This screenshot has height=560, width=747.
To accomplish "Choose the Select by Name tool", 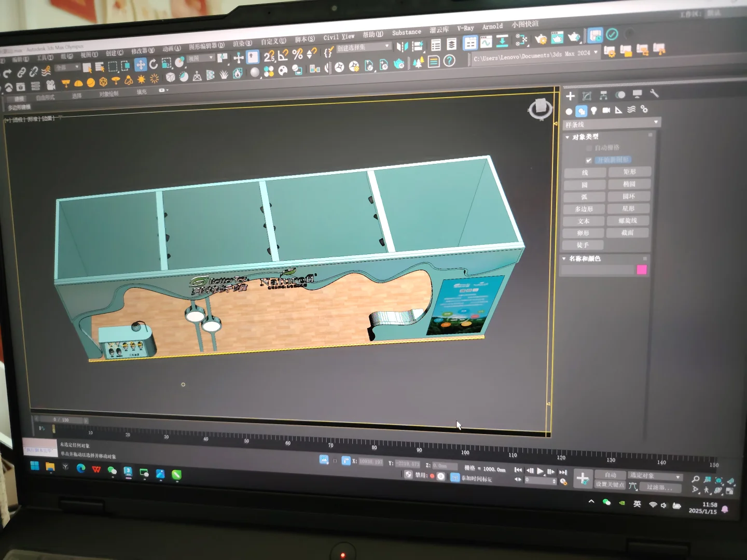I will [100, 66].
